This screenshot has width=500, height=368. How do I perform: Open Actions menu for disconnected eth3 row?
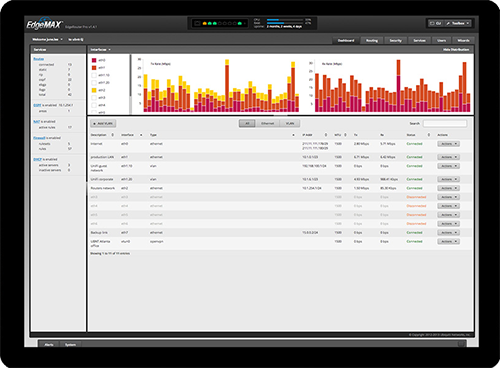448,197
